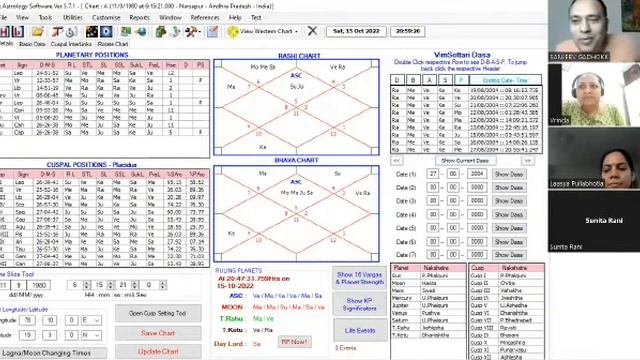The image size is (640, 360).
Task: Open latitude N direction dropdown
Action: [x=97, y=335]
